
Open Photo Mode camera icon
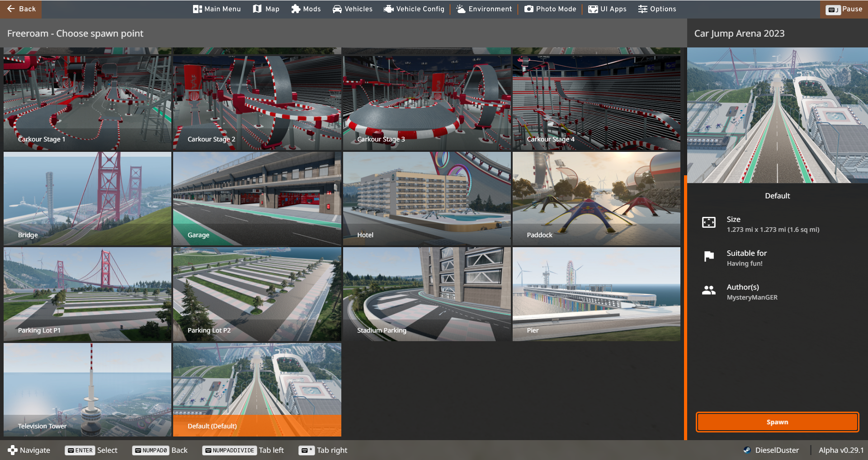[528, 9]
